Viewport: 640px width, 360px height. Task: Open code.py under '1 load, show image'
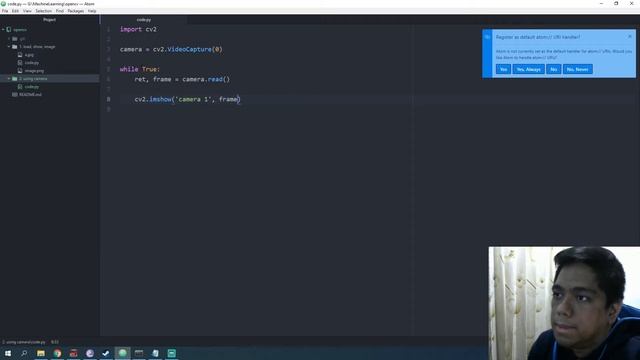tap(31, 63)
